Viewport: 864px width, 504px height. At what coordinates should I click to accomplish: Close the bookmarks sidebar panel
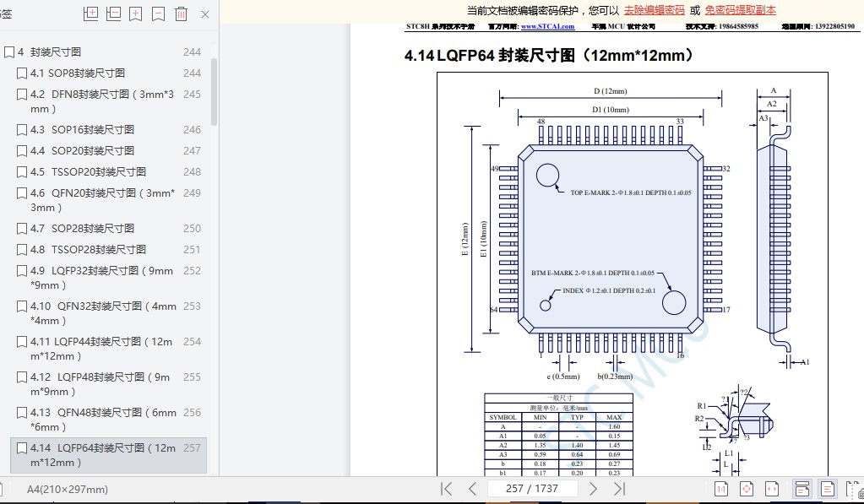205,14
